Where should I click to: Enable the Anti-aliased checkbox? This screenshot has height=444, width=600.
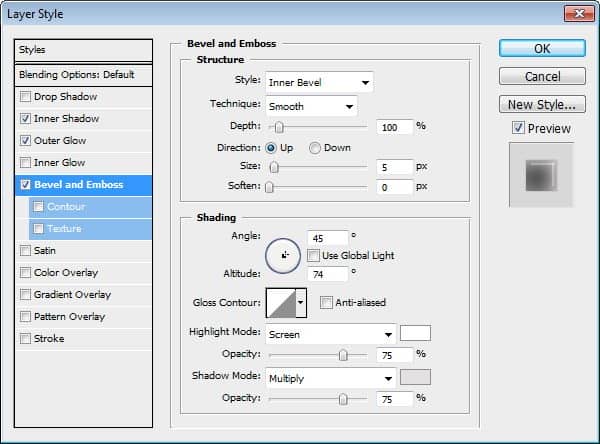click(326, 302)
